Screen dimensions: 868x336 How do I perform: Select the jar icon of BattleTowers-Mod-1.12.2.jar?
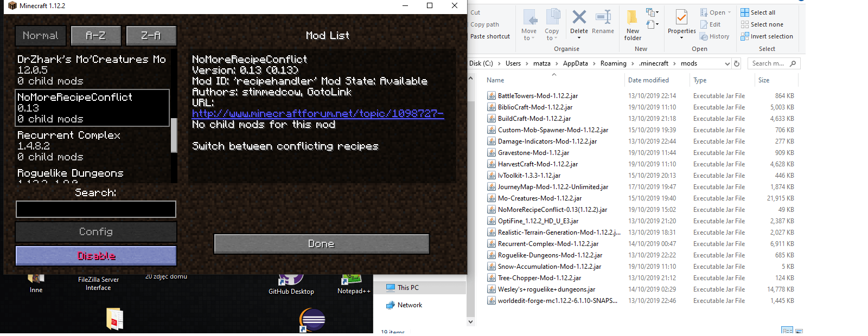tap(492, 96)
